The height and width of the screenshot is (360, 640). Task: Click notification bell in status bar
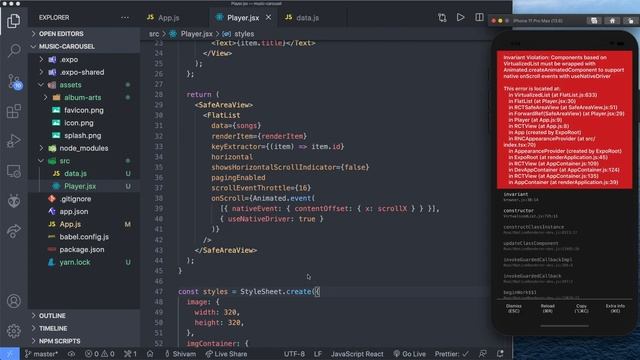[x=500, y=354]
